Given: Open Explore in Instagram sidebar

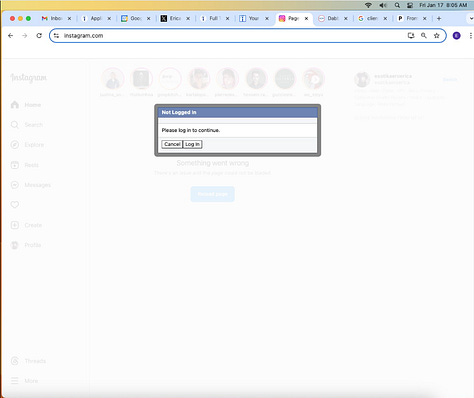Looking at the screenshot, I should coord(27,145).
